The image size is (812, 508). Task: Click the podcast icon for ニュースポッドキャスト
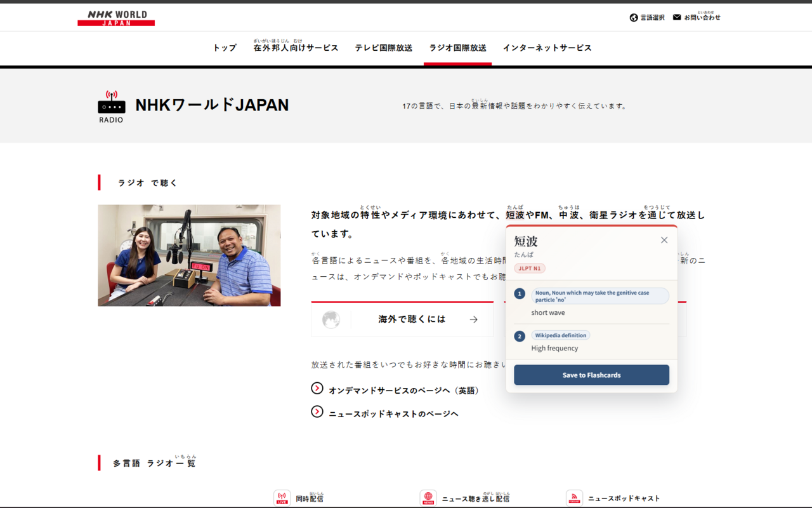coord(575,498)
